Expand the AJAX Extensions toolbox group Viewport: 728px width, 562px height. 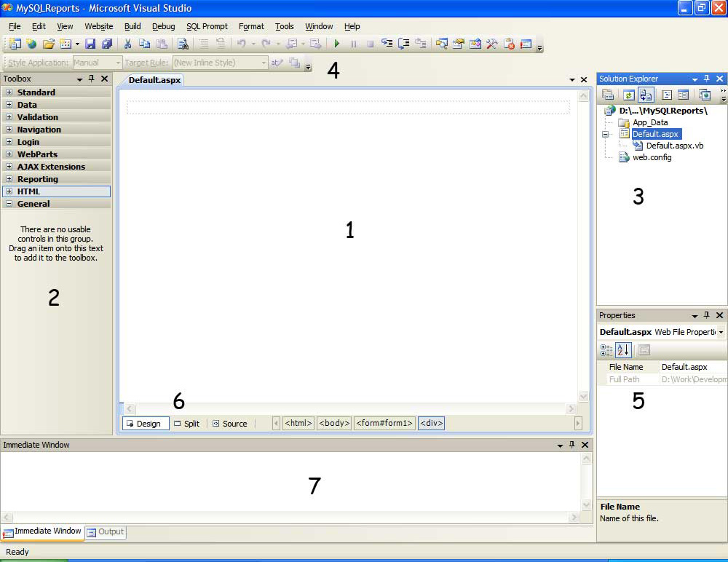pyautogui.click(x=9, y=166)
